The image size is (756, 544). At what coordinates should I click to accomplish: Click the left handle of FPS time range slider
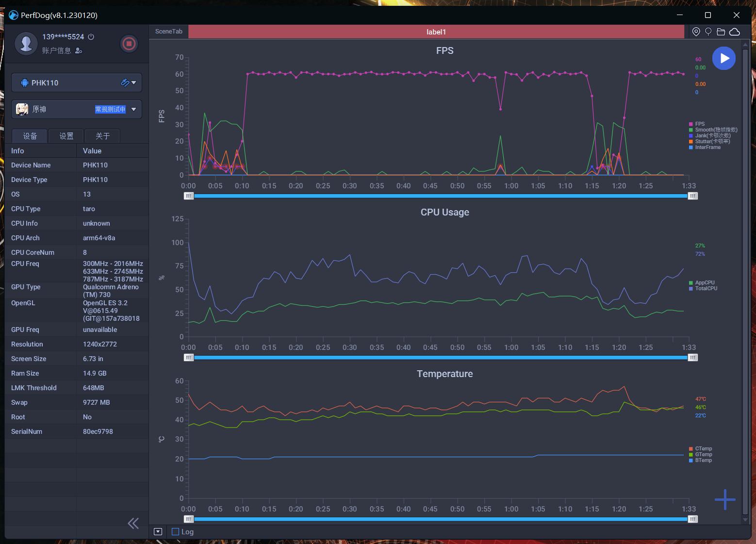click(189, 196)
